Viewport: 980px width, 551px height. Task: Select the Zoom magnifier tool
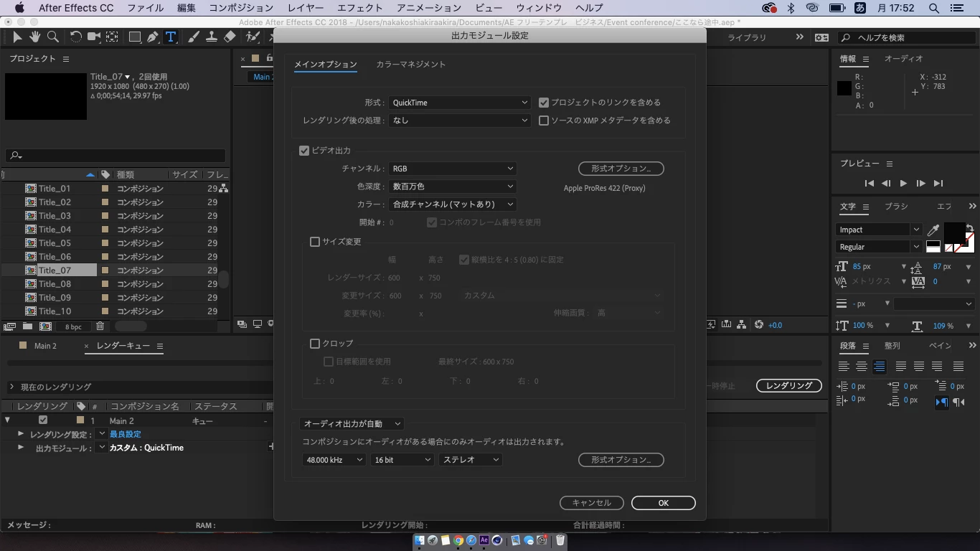[x=52, y=37]
